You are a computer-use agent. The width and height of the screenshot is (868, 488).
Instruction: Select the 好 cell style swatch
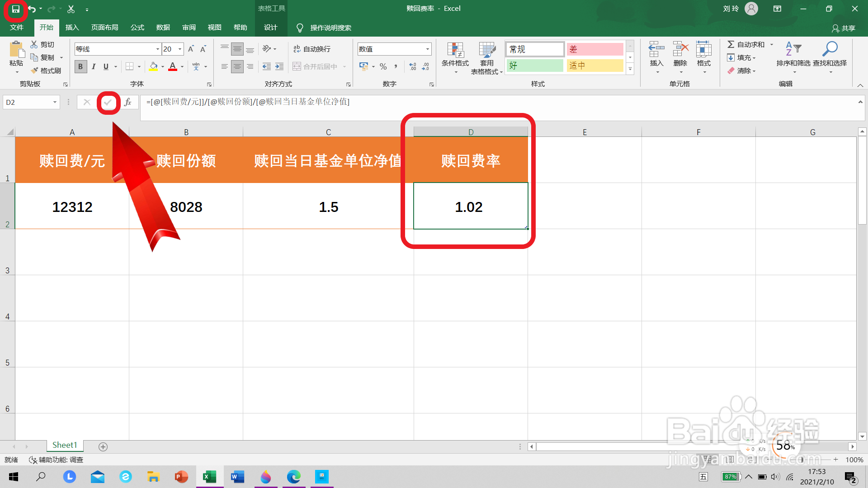click(535, 66)
